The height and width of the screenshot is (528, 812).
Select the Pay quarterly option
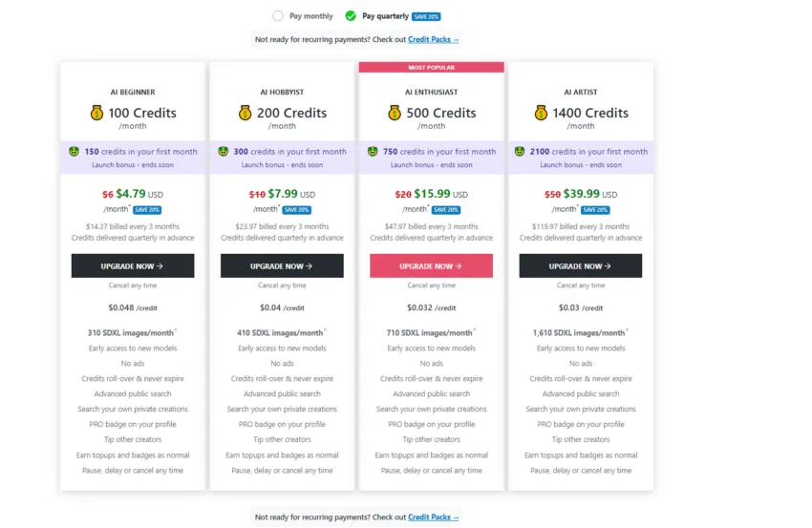pos(351,16)
